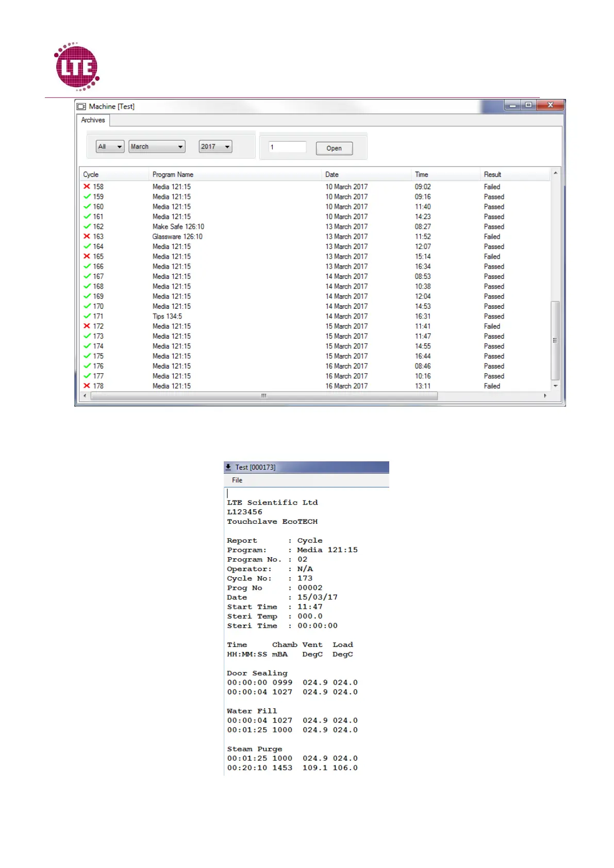Sort by the Program Name column header
This screenshot has width=614, height=868.
[235, 174]
